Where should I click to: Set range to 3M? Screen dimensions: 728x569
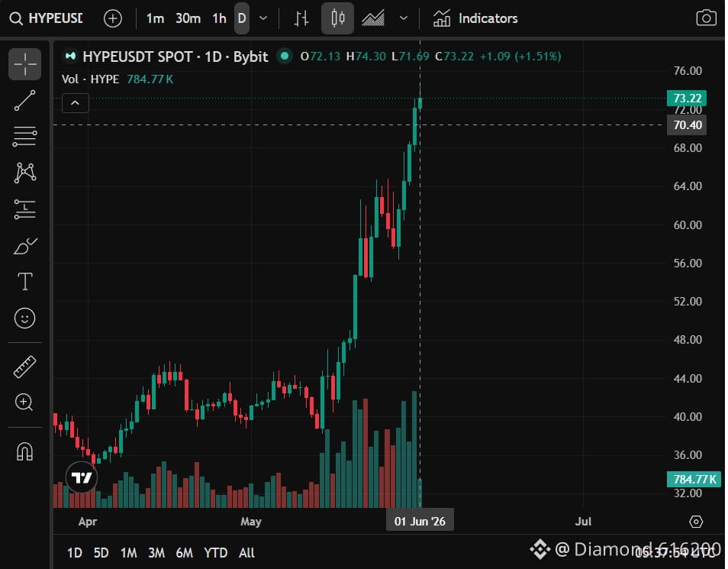point(156,553)
